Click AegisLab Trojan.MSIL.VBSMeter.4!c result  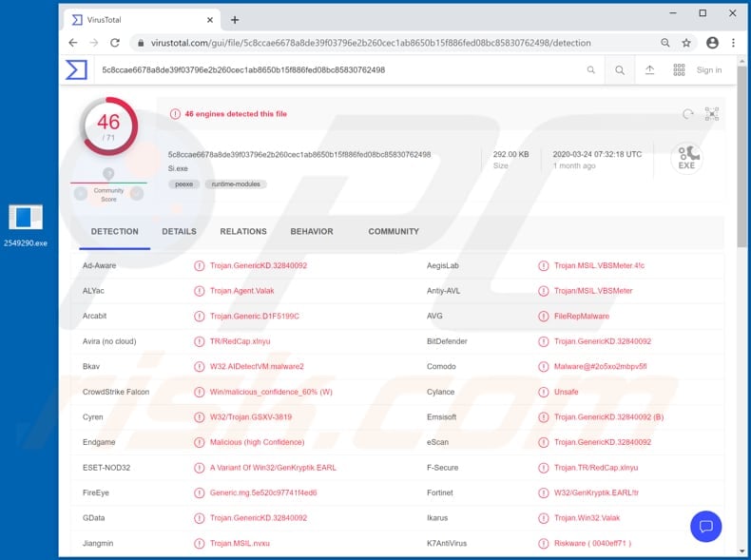pyautogui.click(x=599, y=265)
